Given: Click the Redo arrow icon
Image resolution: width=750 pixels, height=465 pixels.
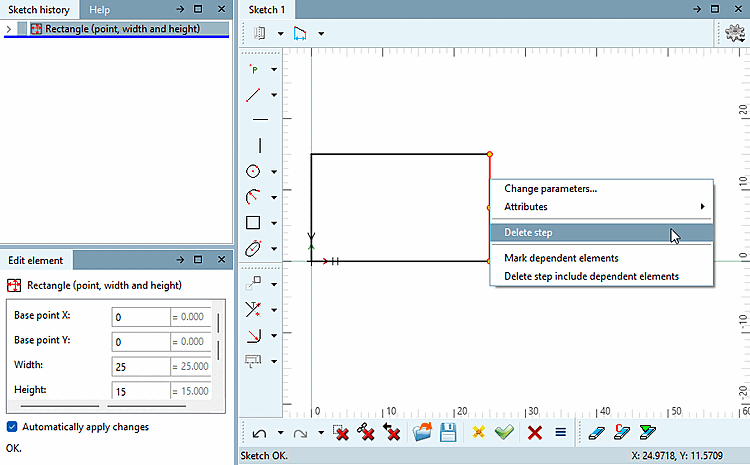Looking at the screenshot, I should click(x=300, y=433).
